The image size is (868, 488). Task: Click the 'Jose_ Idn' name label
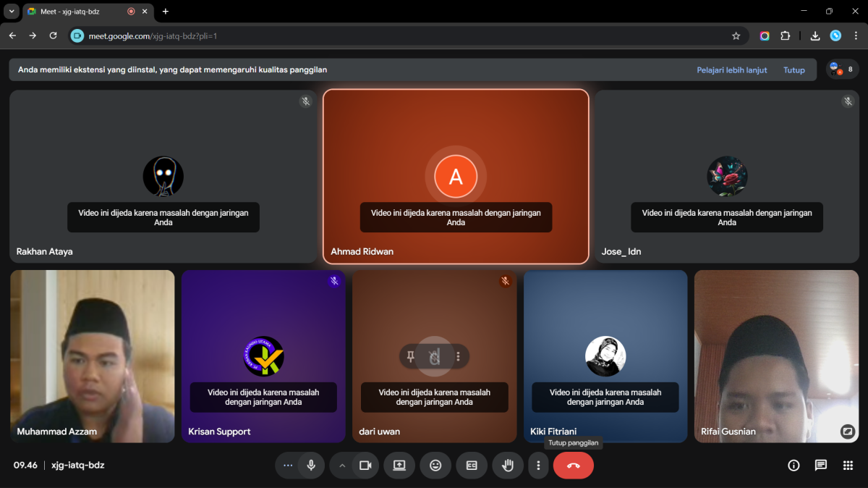621,252
